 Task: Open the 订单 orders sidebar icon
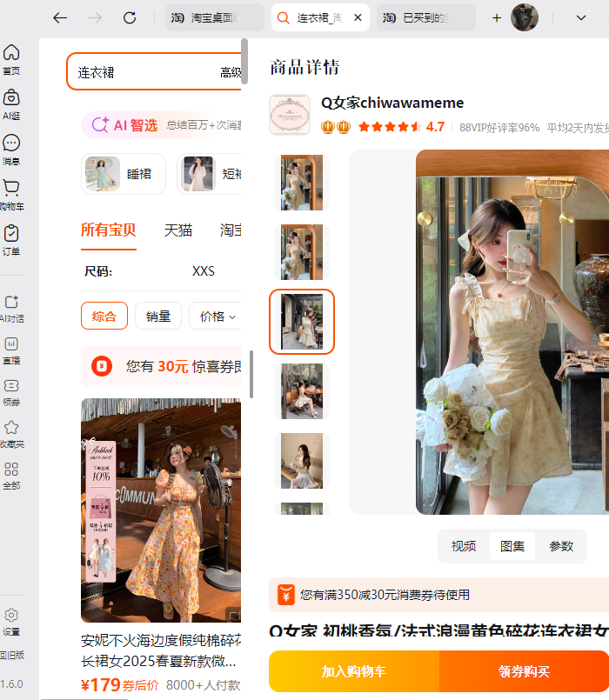click(x=11, y=240)
